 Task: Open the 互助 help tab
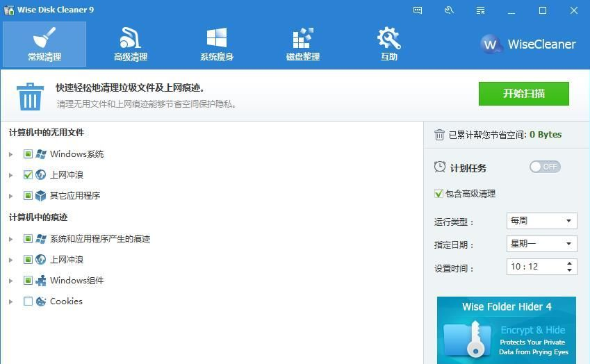tap(389, 44)
